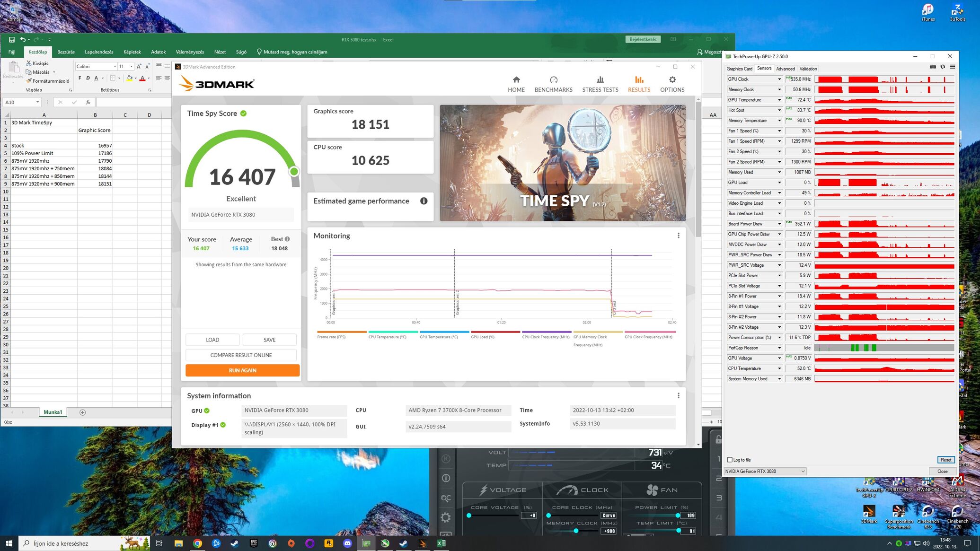Click COMPARE RESULT ONLINE button

pyautogui.click(x=241, y=355)
